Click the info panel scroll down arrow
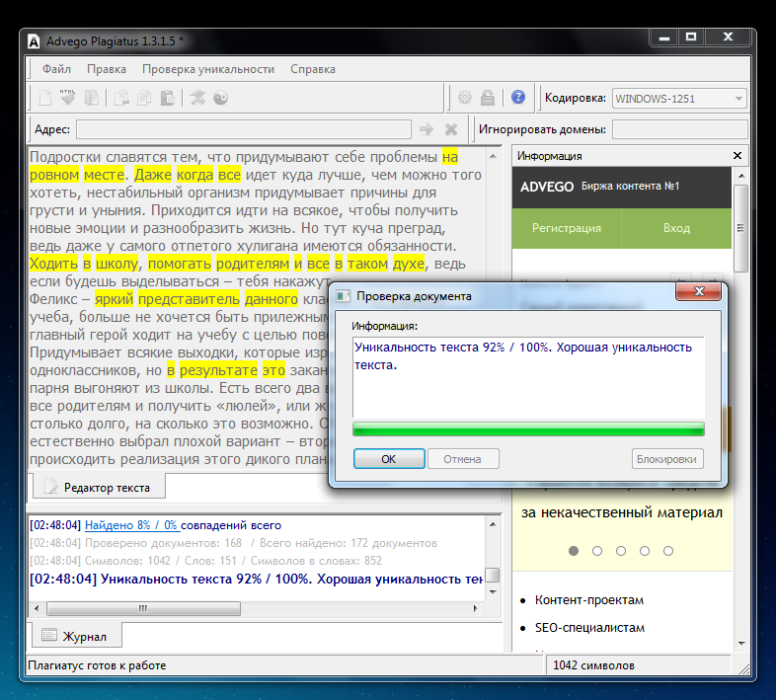 pos(740,643)
